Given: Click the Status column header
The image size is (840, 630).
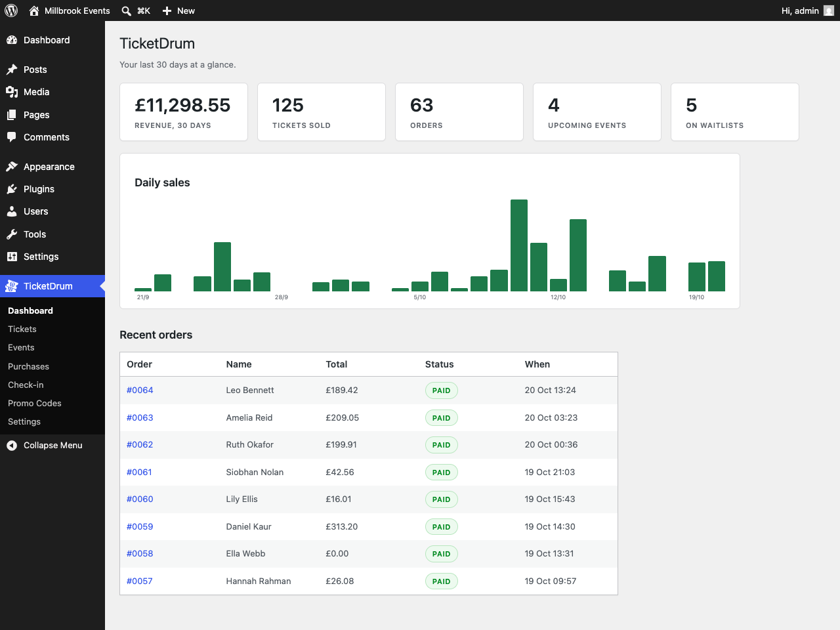Looking at the screenshot, I should [x=440, y=364].
